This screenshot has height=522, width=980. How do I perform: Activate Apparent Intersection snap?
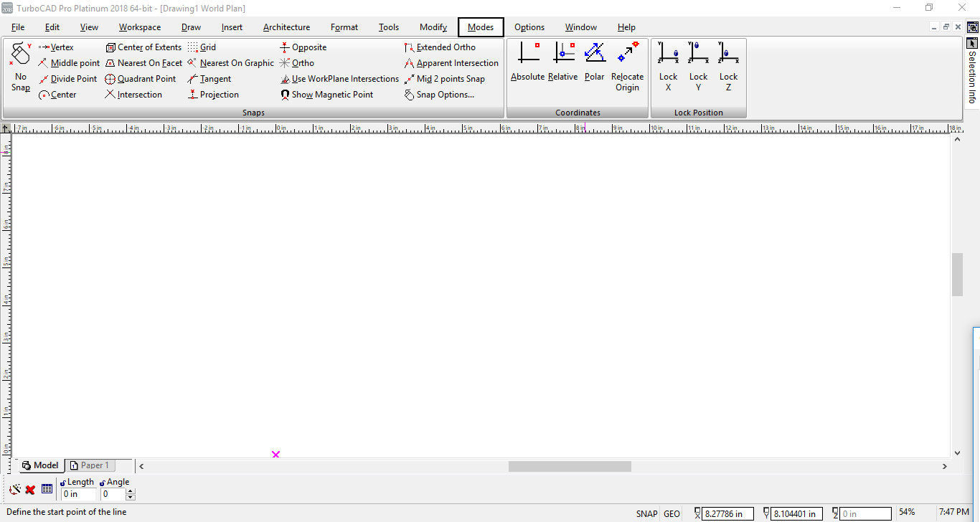[451, 63]
